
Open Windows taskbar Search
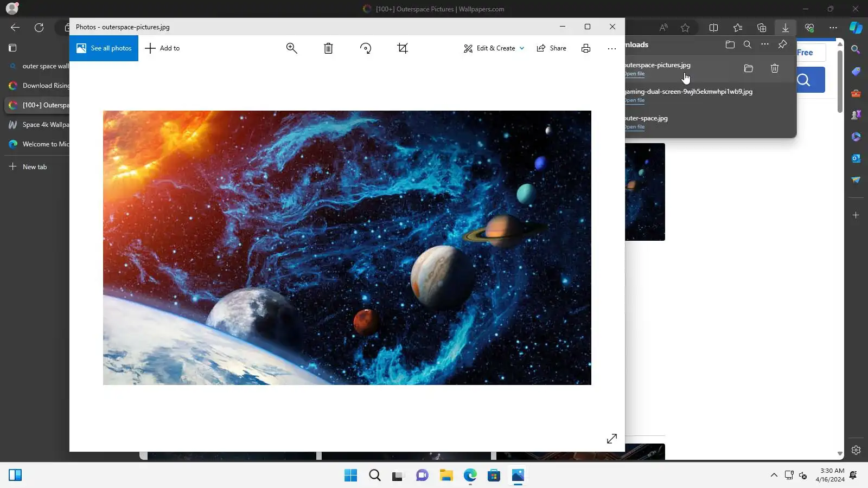coord(375,476)
